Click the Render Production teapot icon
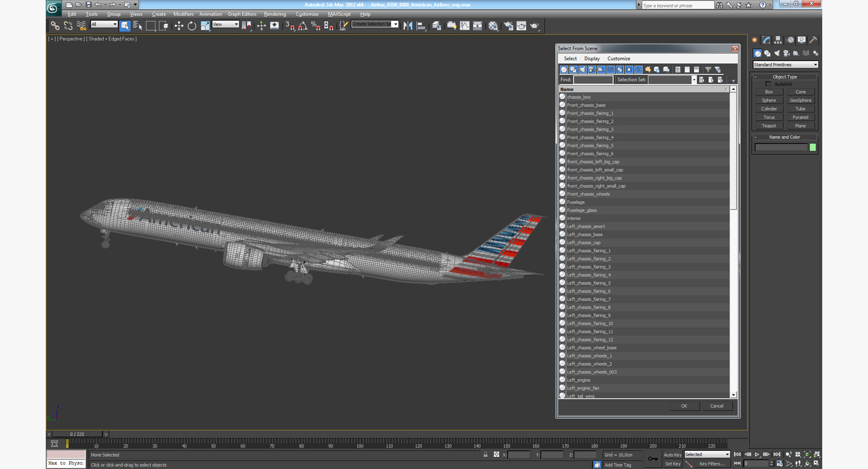Viewport: 868px width, 469px height. [535, 26]
